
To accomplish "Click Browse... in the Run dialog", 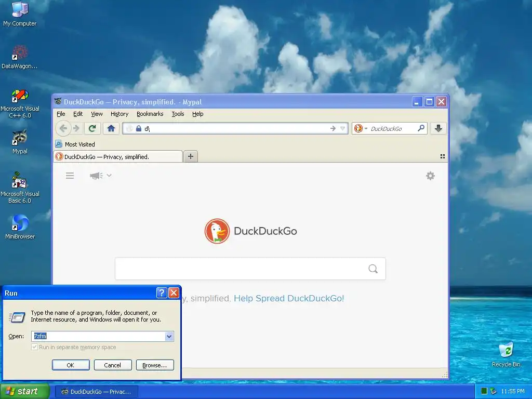I will tap(155, 365).
